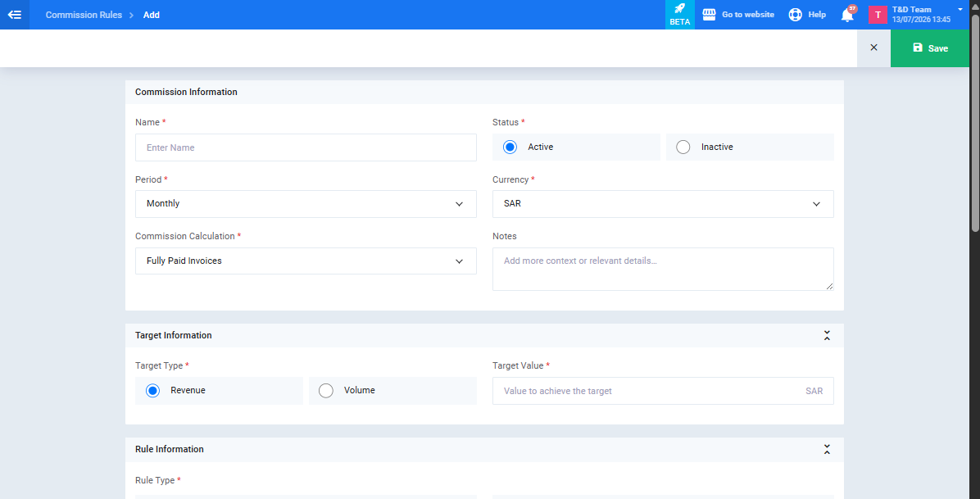Screen dimensions: 980x499
Task: Open the BETA rocket icon
Action: pyautogui.click(x=679, y=9)
